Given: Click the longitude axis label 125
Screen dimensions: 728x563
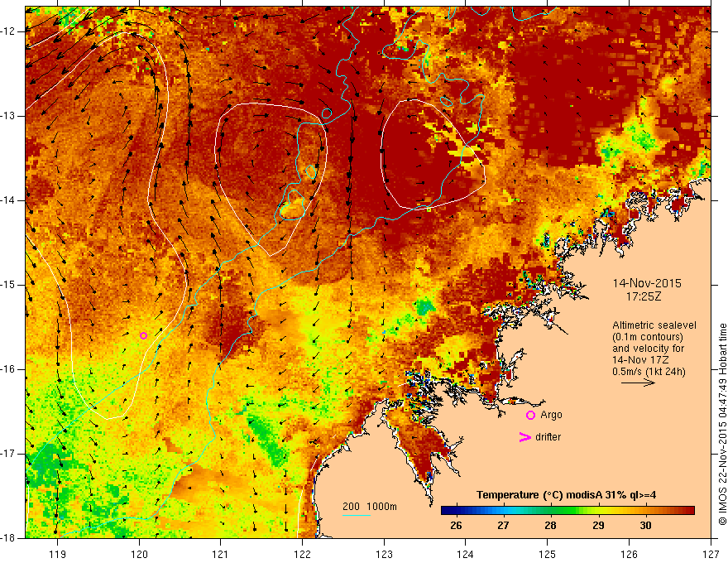Looking at the screenshot, I should (548, 554).
